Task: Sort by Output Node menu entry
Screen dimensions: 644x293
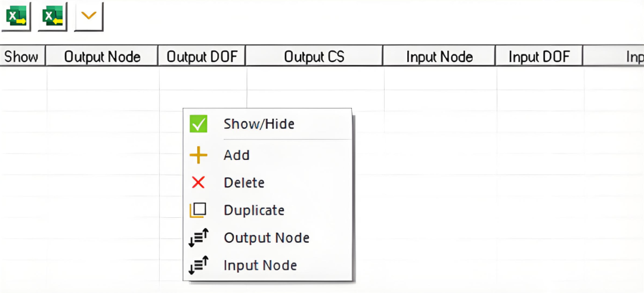Action: pyautogui.click(x=267, y=238)
